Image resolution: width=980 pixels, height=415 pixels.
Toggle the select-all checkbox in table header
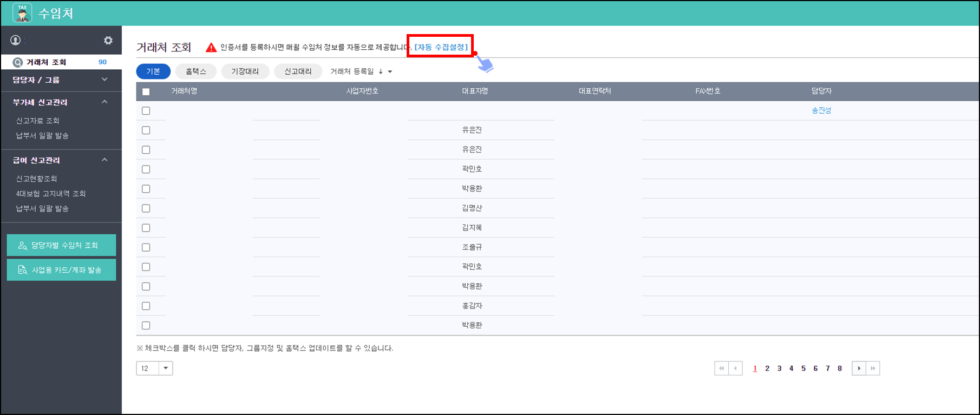coord(146,91)
